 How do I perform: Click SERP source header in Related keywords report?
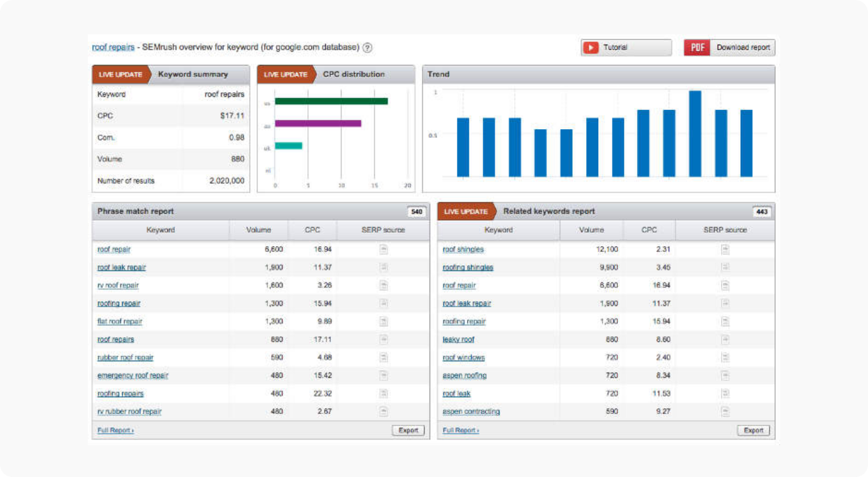725,230
